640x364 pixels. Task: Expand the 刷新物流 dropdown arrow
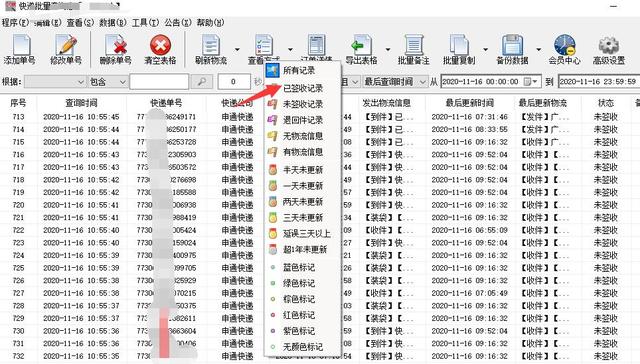coord(237,50)
